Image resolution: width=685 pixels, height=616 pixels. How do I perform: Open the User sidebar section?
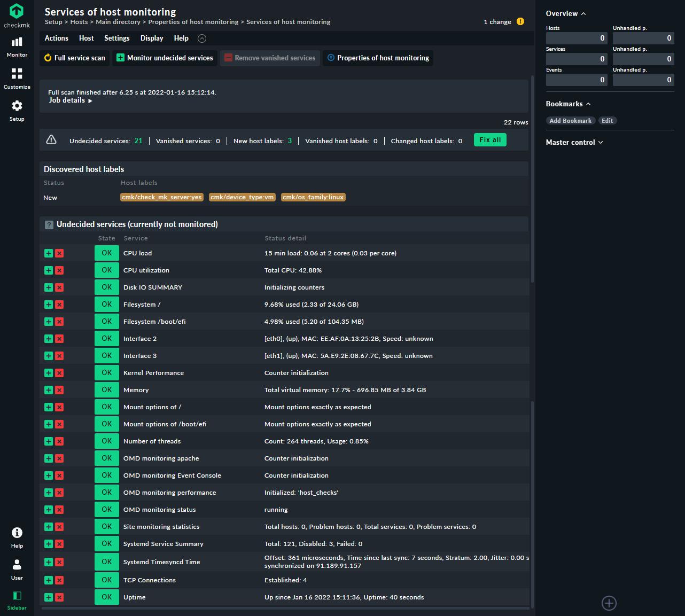point(17,568)
